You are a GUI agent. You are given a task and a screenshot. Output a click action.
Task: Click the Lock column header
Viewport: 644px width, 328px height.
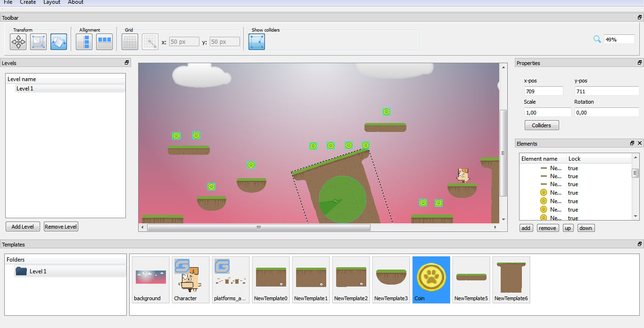[x=599, y=159]
